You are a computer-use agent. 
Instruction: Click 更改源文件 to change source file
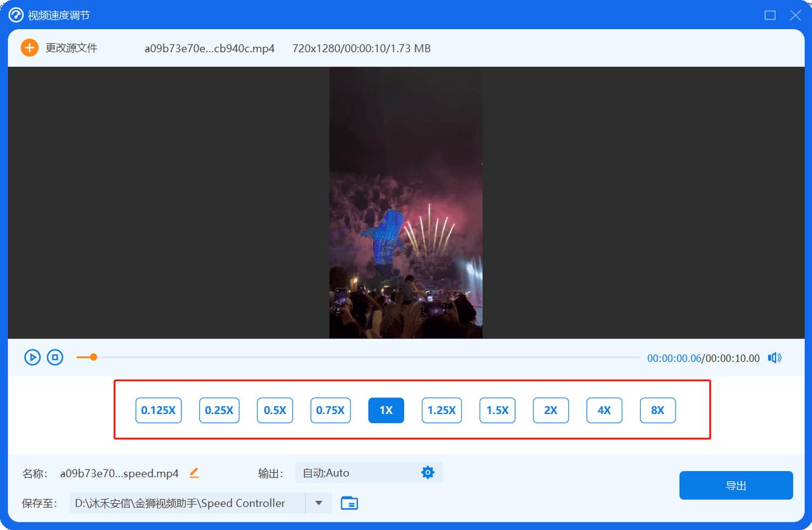[x=71, y=48]
